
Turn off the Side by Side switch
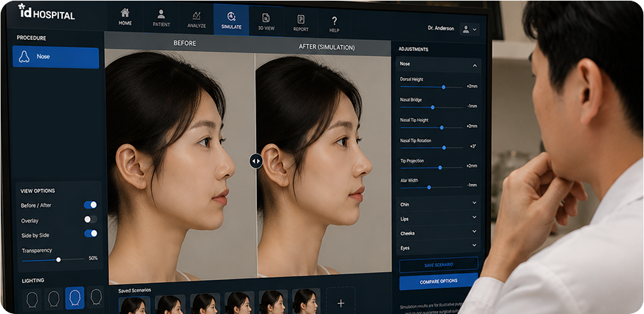pos(91,233)
